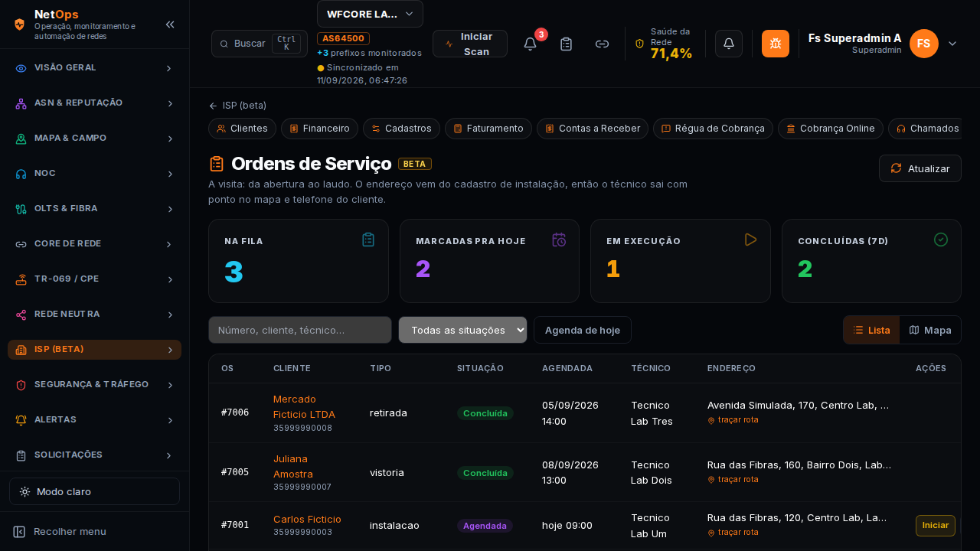The image size is (980, 551).
Task: Open the Financeiro tab
Action: click(x=319, y=129)
